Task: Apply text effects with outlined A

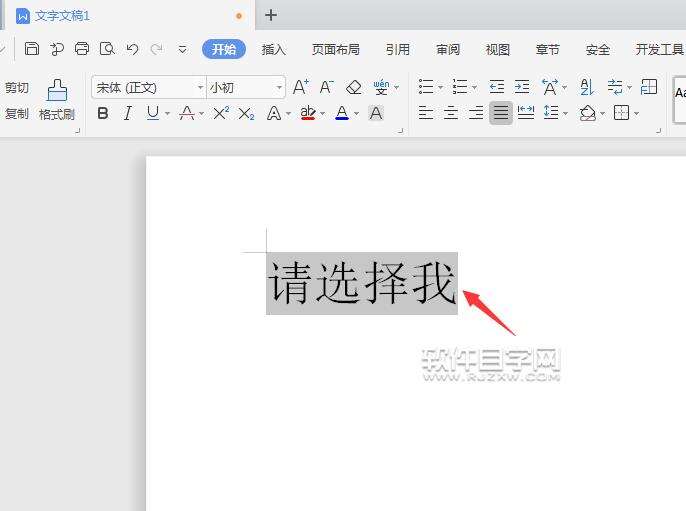Action: pos(274,113)
